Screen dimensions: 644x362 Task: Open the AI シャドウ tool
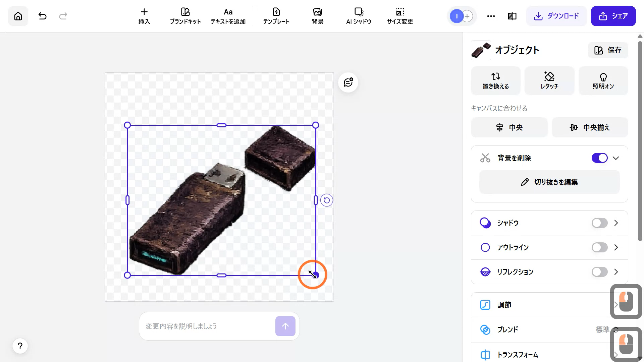click(359, 16)
